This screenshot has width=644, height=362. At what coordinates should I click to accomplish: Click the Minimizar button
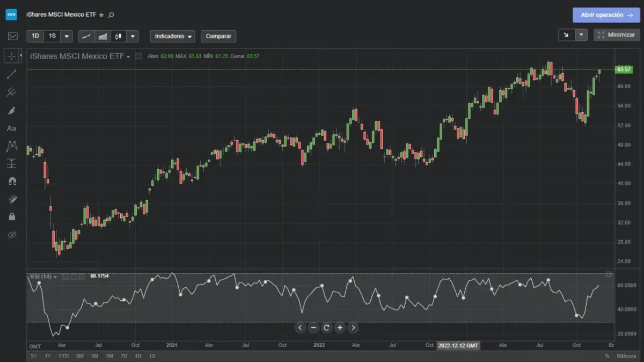[x=617, y=35]
